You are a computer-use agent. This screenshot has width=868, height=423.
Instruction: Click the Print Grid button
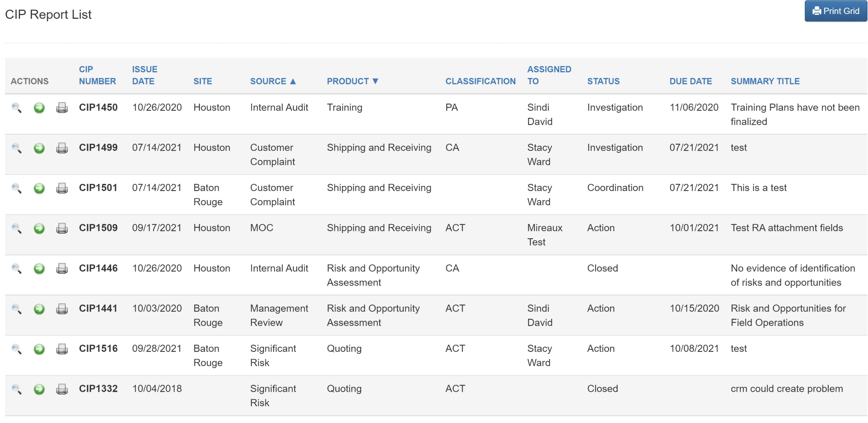pyautogui.click(x=835, y=11)
